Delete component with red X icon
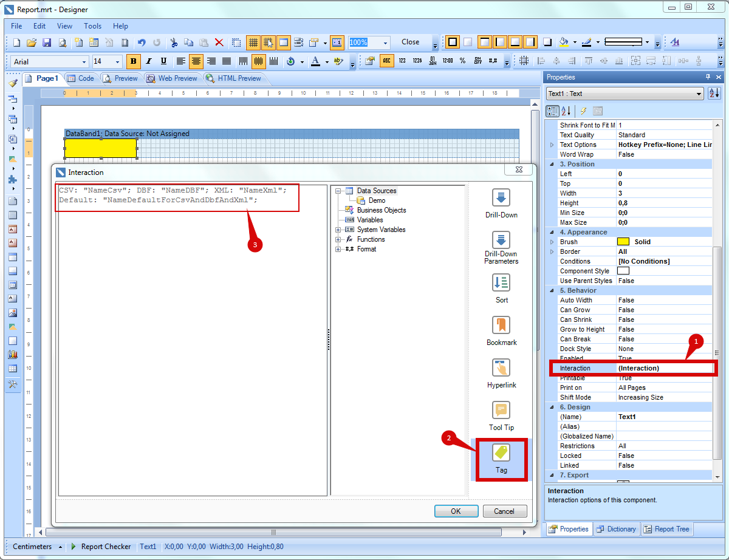This screenshot has height=560, width=729. [219, 43]
